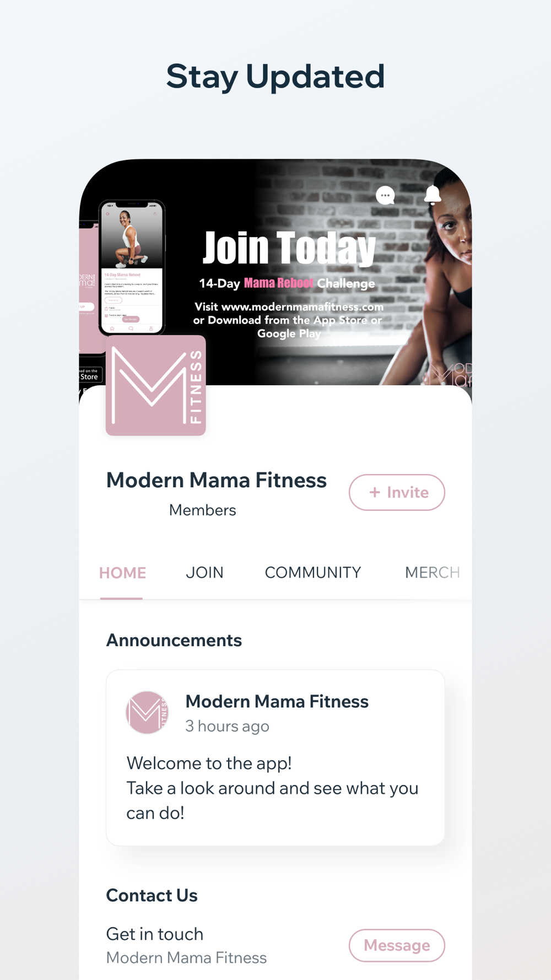The image size is (551, 980).
Task: Open notifications bell icon
Action: pyautogui.click(x=433, y=195)
